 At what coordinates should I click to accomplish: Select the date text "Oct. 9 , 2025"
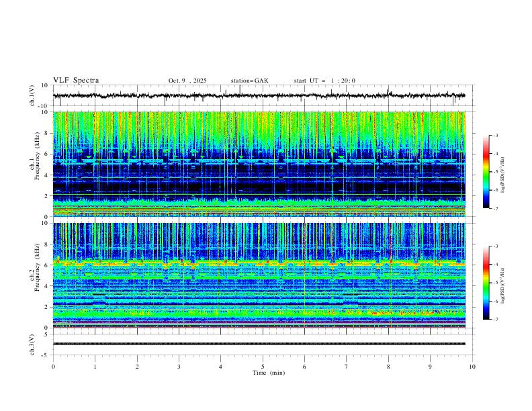(187, 81)
